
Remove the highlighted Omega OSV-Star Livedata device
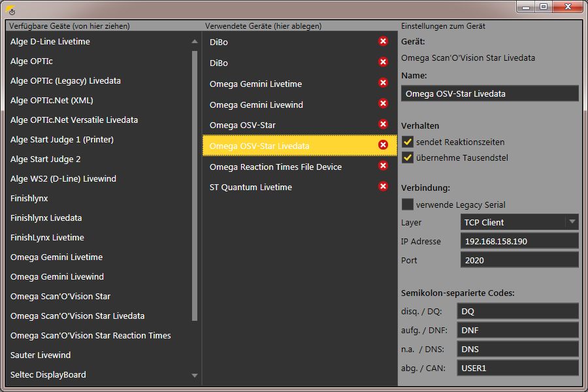383,145
